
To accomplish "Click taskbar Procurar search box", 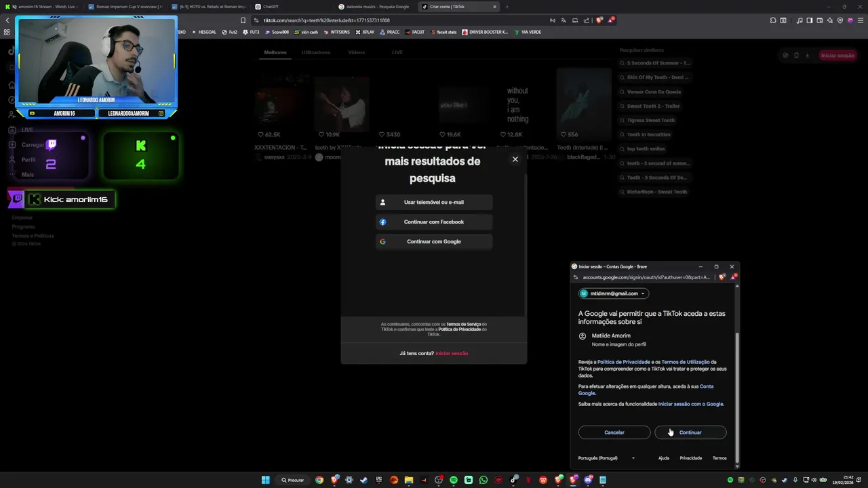I will coord(293,480).
